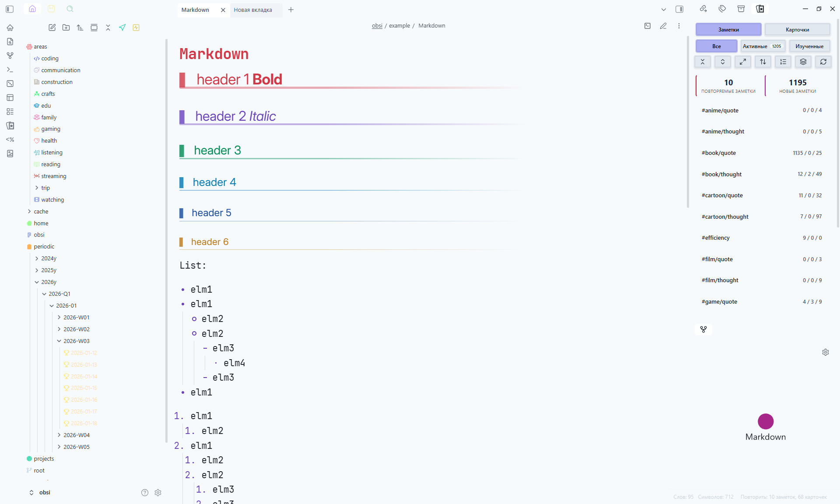
Task: Open the #book/quote deck
Action: [761, 153]
